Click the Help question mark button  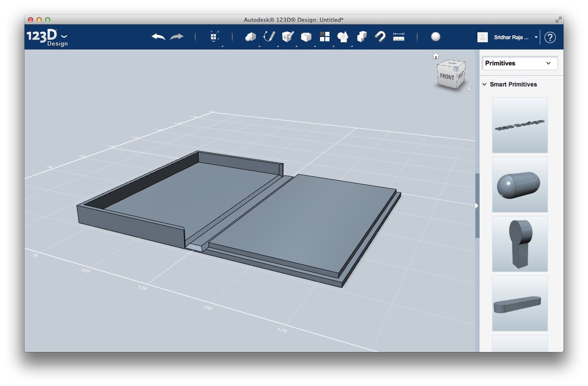coord(550,37)
